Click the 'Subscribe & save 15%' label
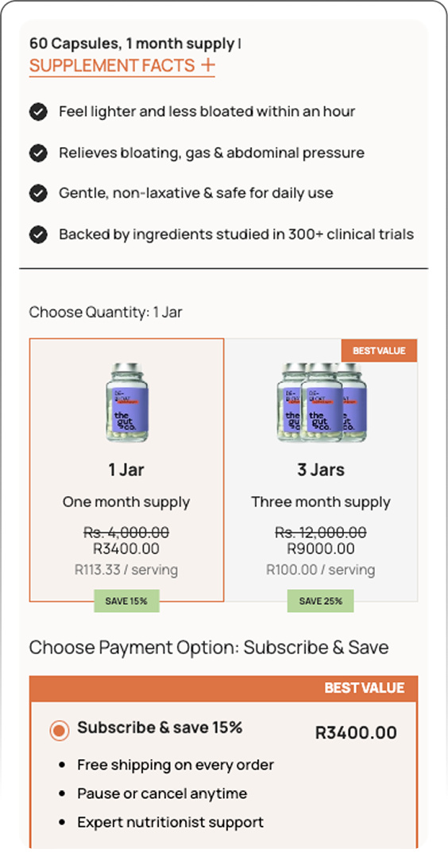The image size is (448, 868). click(x=160, y=727)
